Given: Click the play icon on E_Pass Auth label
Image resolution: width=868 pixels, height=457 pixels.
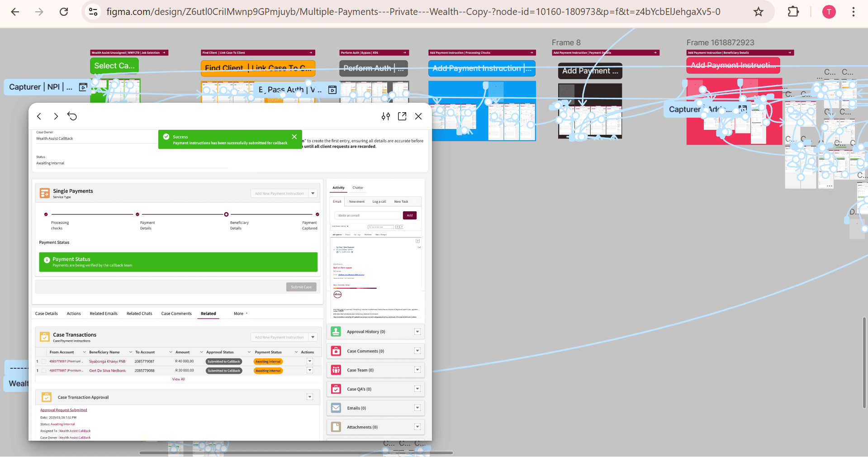Looking at the screenshot, I should (x=332, y=90).
